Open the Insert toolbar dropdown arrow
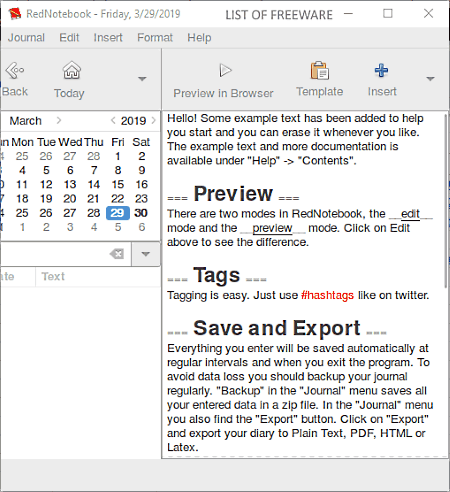The width and height of the screenshot is (450, 492). [x=430, y=79]
